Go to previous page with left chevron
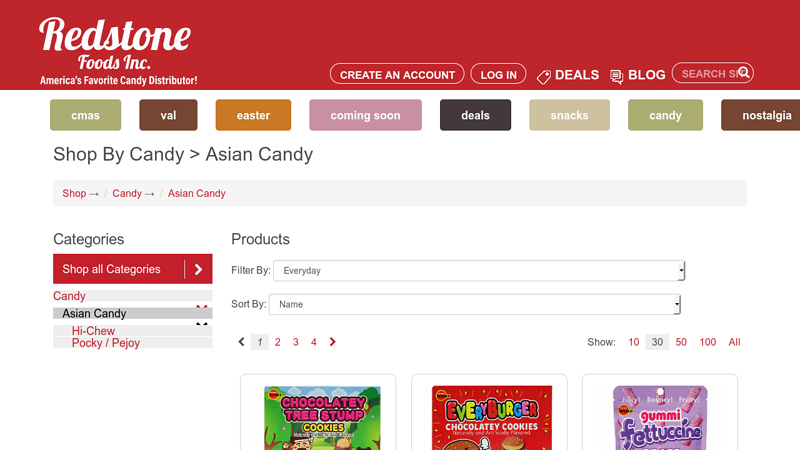Image resolution: width=800 pixels, height=450 pixels. click(x=241, y=342)
